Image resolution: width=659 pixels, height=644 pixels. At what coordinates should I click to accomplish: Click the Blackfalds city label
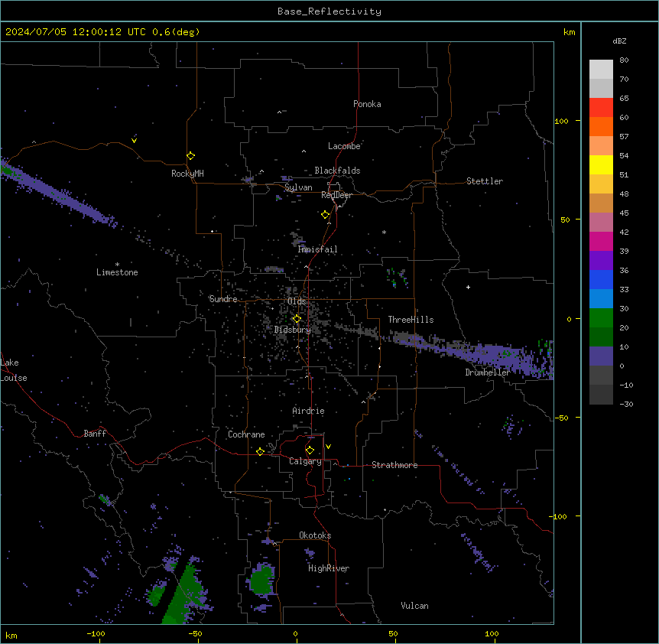click(x=337, y=171)
